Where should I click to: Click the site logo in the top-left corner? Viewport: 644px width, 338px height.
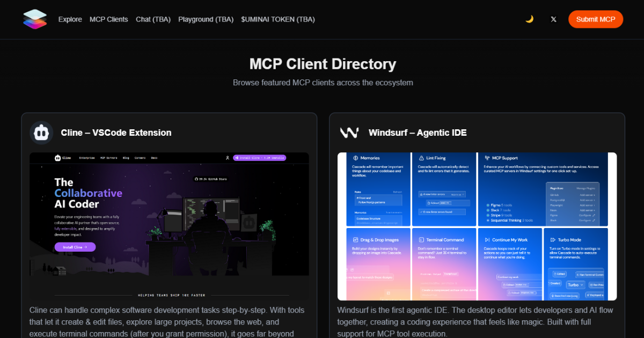click(x=34, y=19)
